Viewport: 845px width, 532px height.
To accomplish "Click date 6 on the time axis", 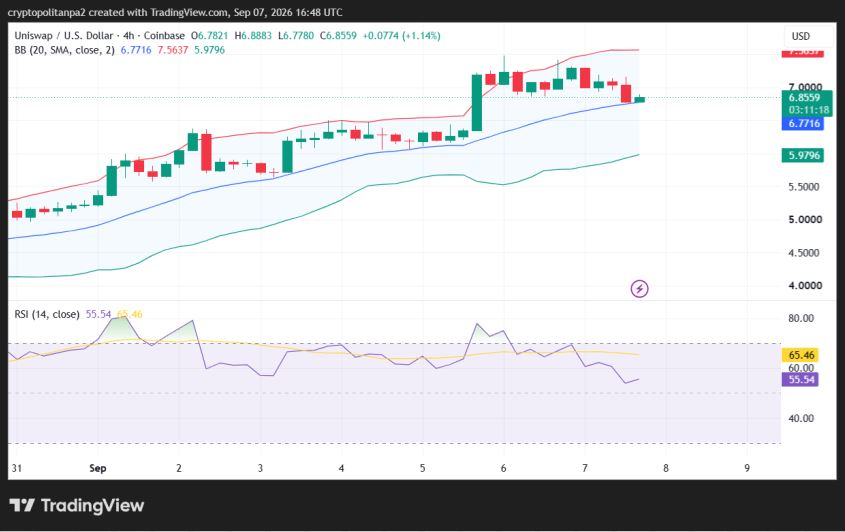I will point(503,468).
